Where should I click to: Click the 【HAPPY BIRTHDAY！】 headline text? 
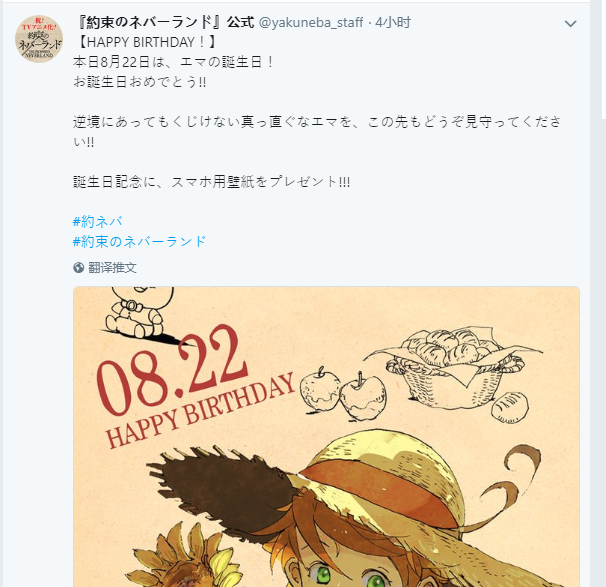[145, 42]
